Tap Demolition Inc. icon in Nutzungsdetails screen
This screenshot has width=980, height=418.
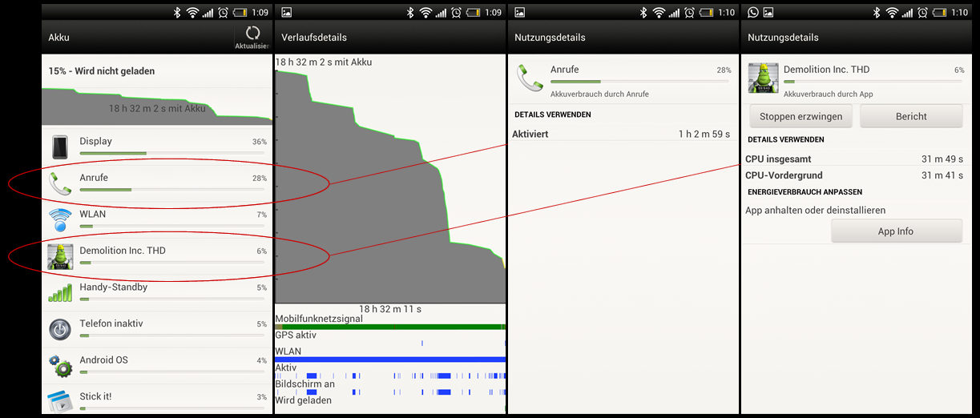click(763, 78)
